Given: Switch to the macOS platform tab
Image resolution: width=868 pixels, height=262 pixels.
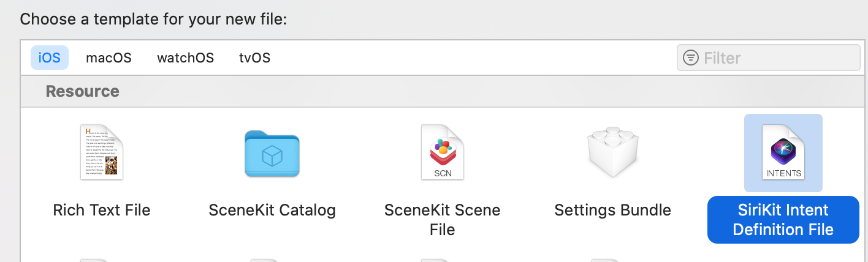Looking at the screenshot, I should coord(108,58).
